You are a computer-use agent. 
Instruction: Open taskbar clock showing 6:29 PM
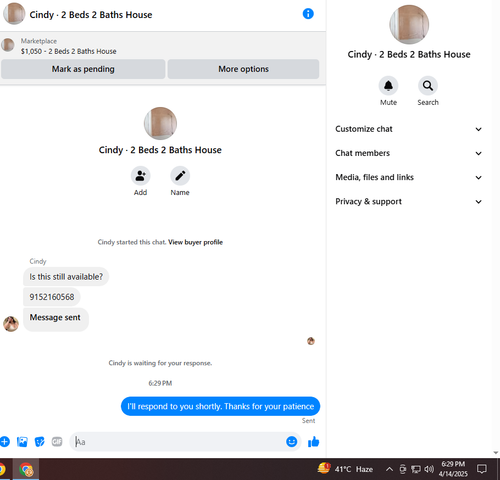pos(453,469)
